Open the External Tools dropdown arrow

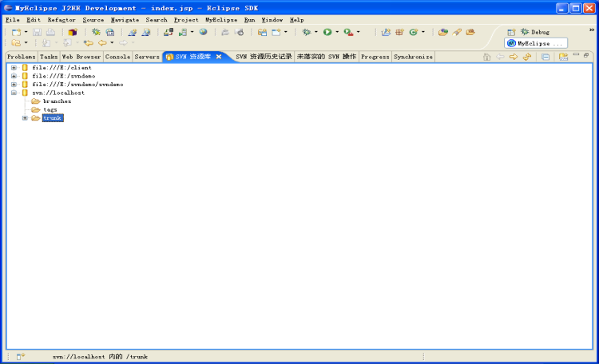[x=358, y=32]
